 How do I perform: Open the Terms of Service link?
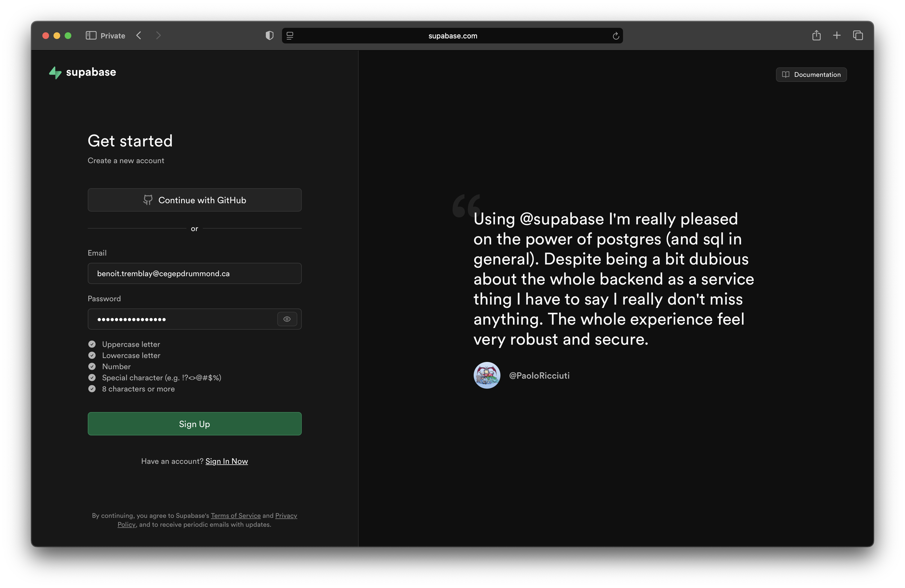236,515
